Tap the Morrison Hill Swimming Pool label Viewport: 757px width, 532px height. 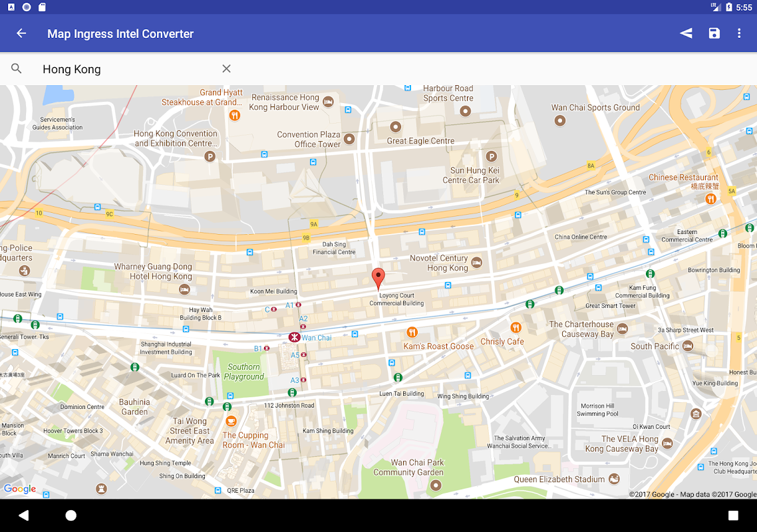(x=597, y=410)
